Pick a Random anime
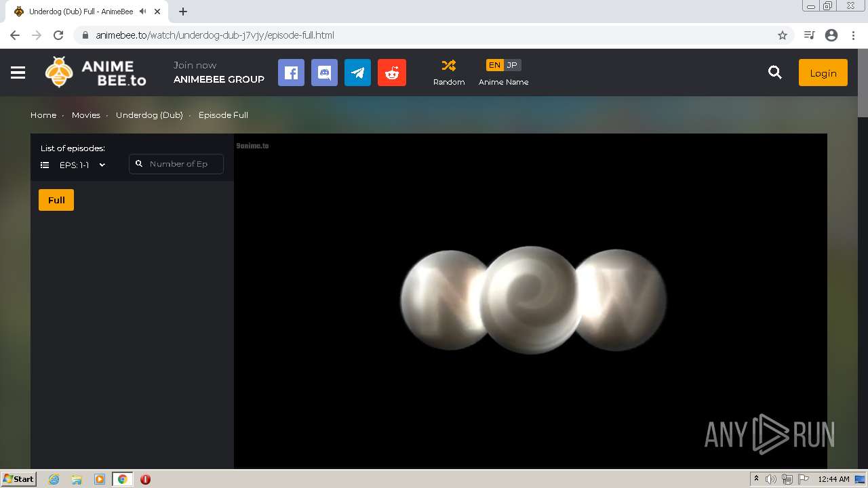 tap(449, 73)
